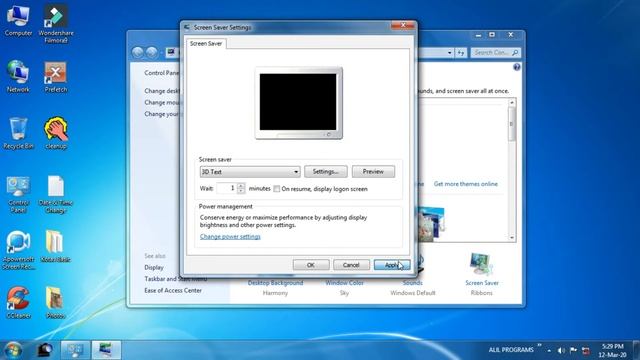Switch to the Control Panel taskbar item

(75, 350)
